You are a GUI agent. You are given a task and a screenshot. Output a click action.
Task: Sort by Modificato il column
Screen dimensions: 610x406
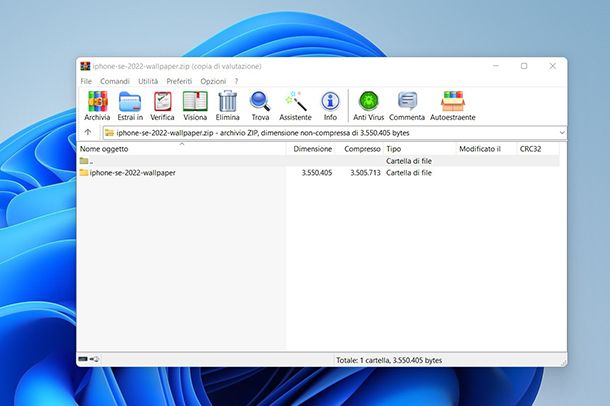pos(487,149)
